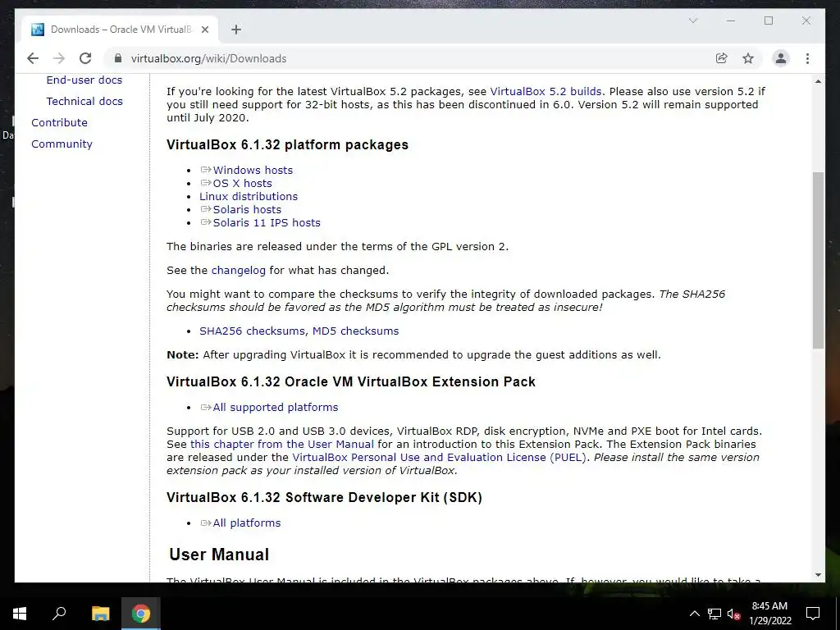Go to the Contribute page
The height and width of the screenshot is (630, 840).
pyautogui.click(x=59, y=123)
